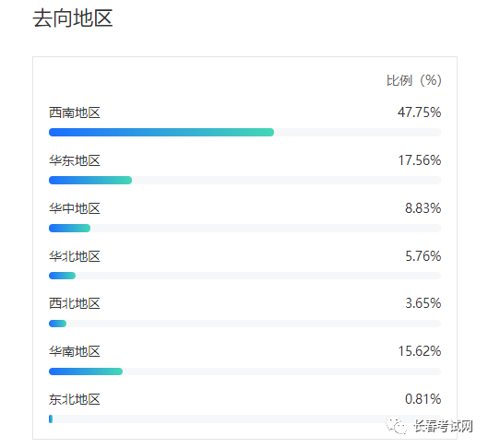Select the 华南地区 label
Viewport: 488px width, 448px height.
coord(75,351)
